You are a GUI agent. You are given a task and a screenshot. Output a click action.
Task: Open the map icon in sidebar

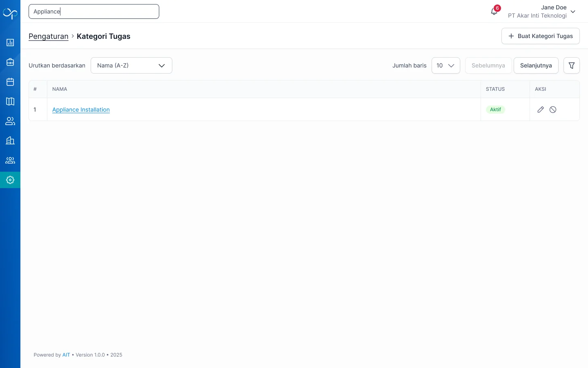(x=10, y=101)
